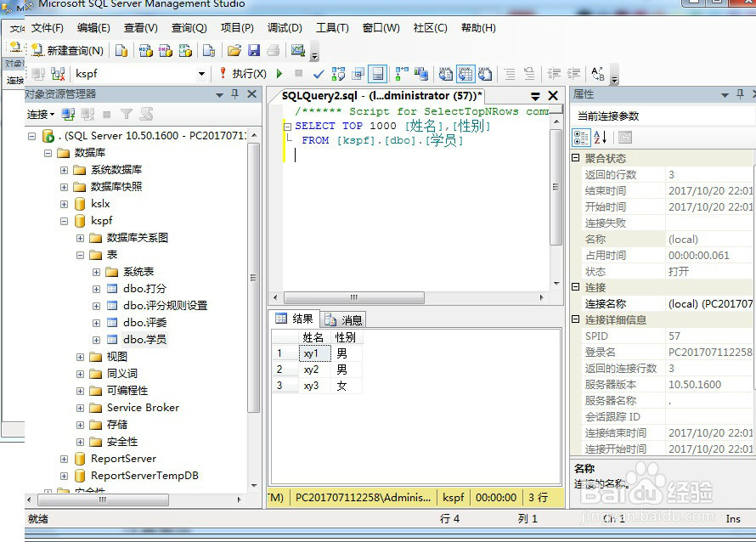Image resolution: width=756 pixels, height=542 pixels.
Task: Open the Edit (编辑) menu
Action: pyautogui.click(x=93, y=28)
